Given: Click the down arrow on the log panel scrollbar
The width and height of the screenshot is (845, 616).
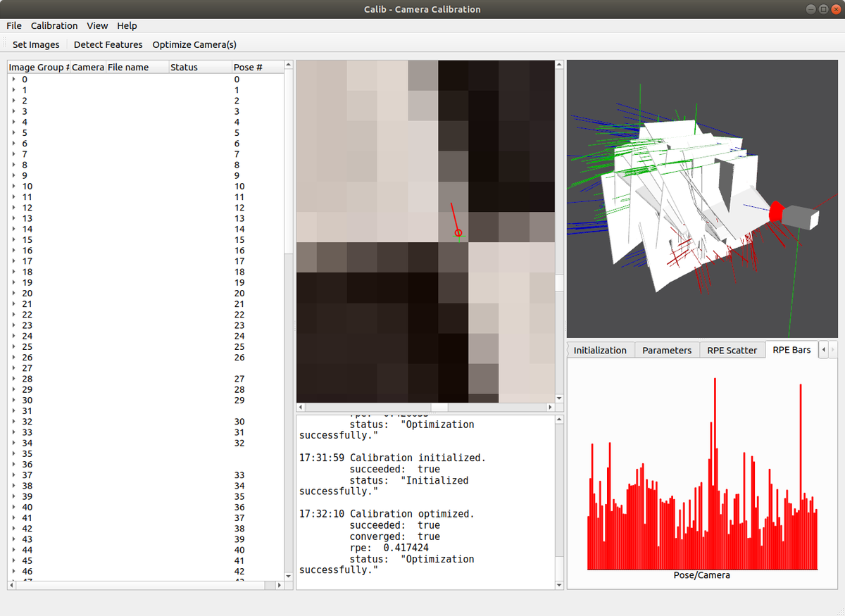Looking at the screenshot, I should pyautogui.click(x=558, y=584).
